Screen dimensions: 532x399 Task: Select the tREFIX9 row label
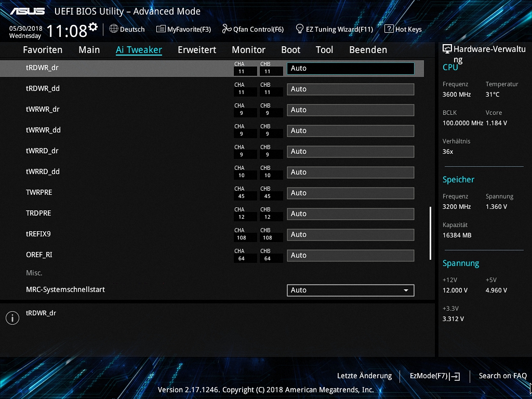38,234
